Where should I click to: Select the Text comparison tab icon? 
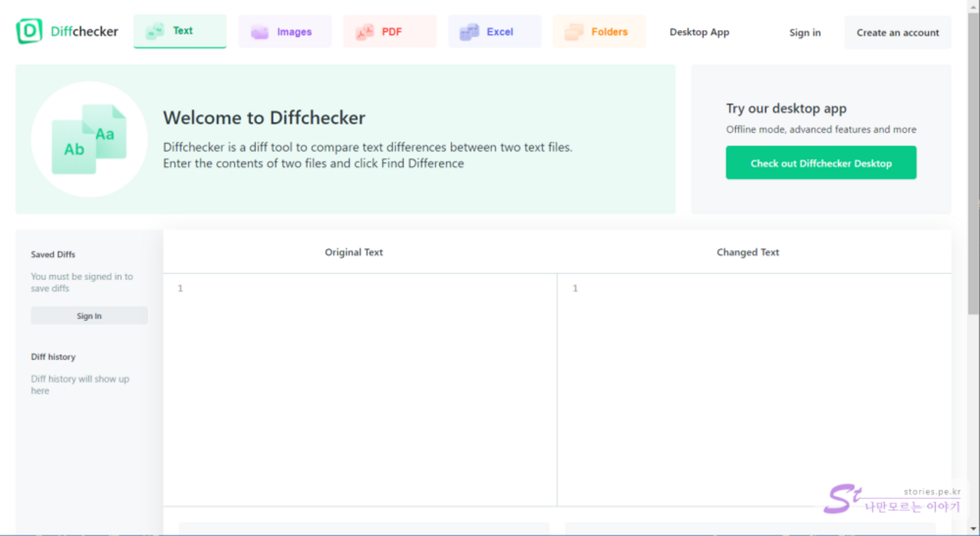tap(156, 31)
